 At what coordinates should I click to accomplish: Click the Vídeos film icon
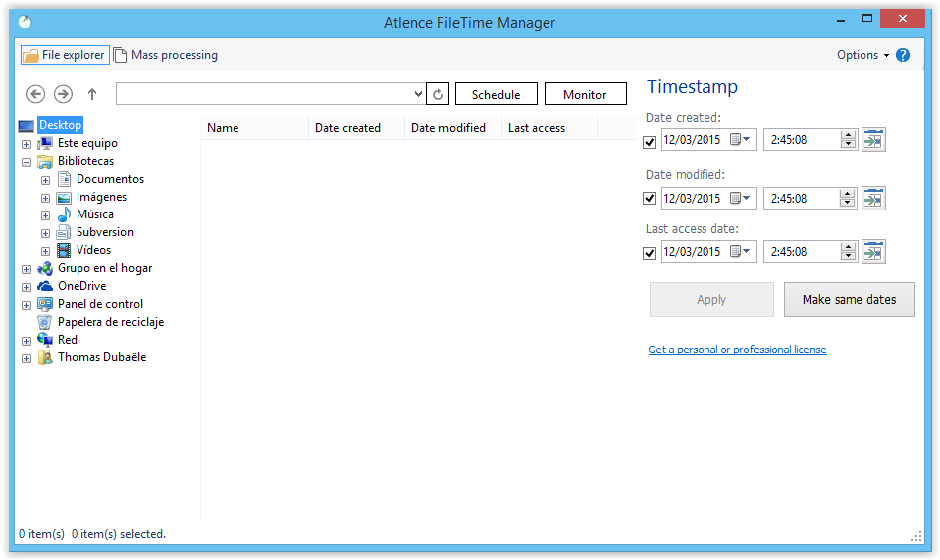click(64, 250)
